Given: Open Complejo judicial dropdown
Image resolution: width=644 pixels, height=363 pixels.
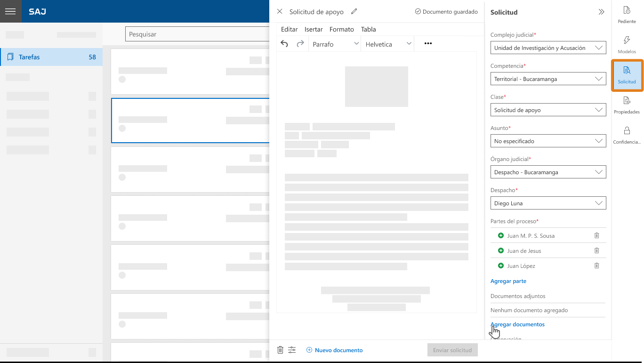Looking at the screenshot, I should 548,48.
